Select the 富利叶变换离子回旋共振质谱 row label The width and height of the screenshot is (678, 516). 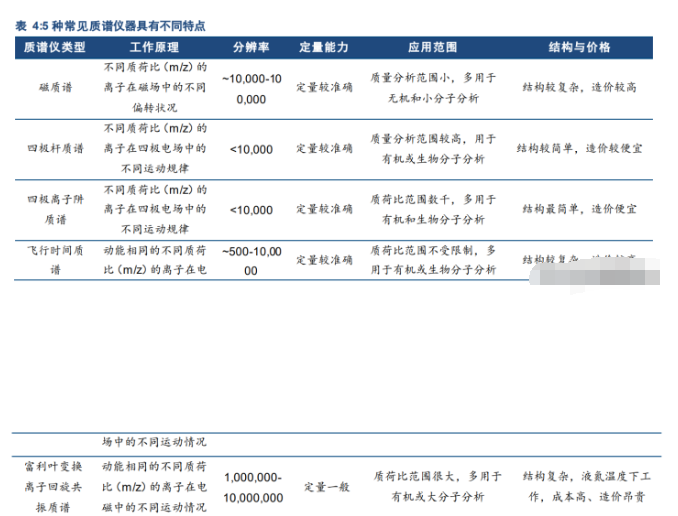[x=55, y=486]
